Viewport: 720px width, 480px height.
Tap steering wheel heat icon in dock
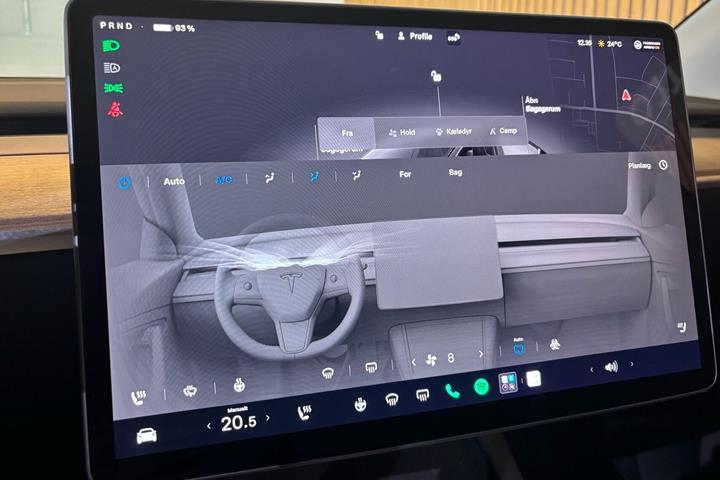(x=360, y=405)
